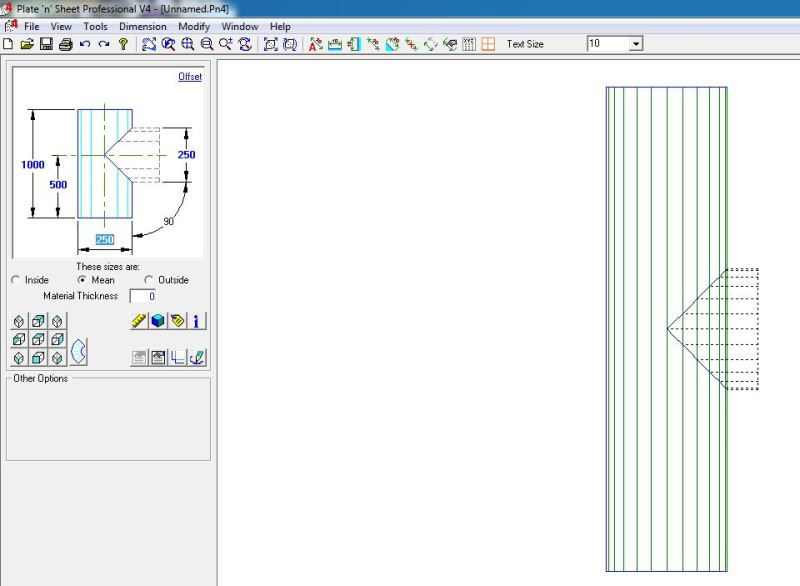Click the blue 3D solid cube icon
This screenshot has width=800, height=586.
pos(158,321)
